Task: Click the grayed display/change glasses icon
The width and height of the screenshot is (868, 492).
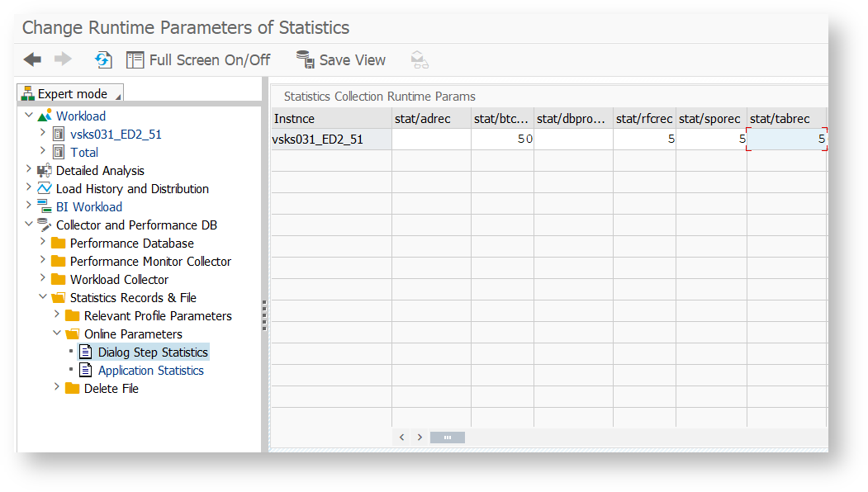Action: [x=420, y=59]
